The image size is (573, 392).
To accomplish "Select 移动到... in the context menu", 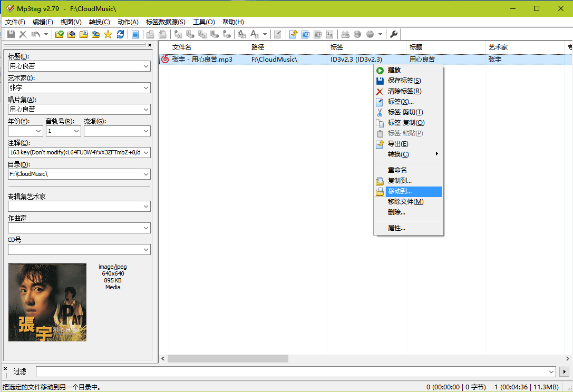I will [401, 191].
